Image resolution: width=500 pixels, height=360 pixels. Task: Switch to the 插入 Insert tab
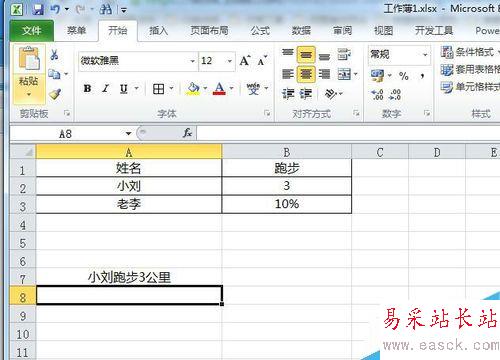point(158,31)
